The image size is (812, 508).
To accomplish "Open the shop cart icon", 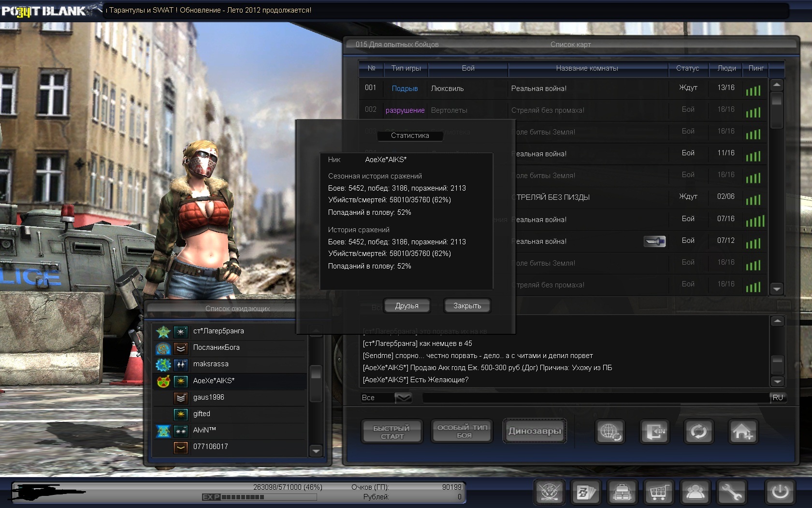I will [658, 493].
